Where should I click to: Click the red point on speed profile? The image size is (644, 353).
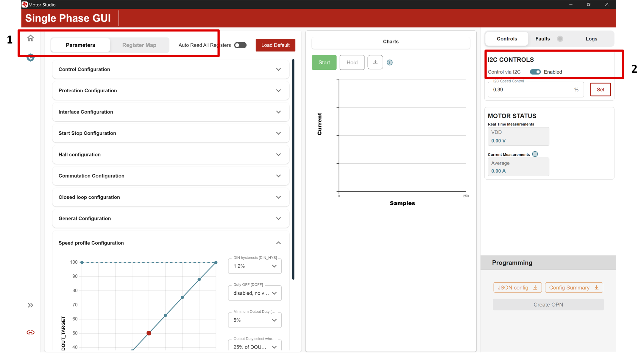(149, 333)
